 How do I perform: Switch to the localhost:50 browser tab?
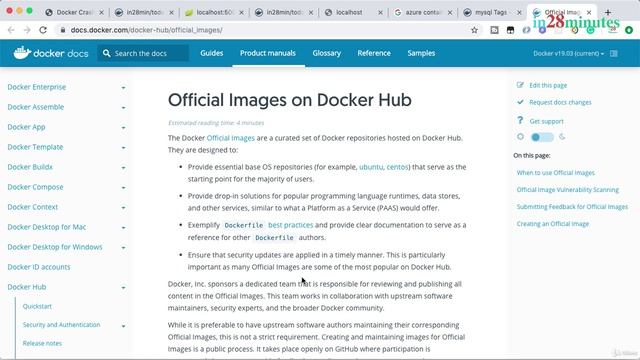tap(213, 12)
